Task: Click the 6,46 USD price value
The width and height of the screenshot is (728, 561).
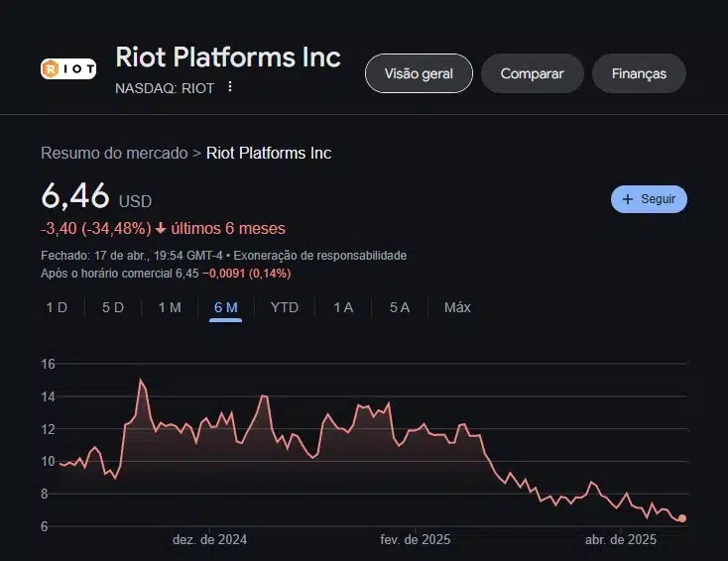Action: click(x=96, y=196)
